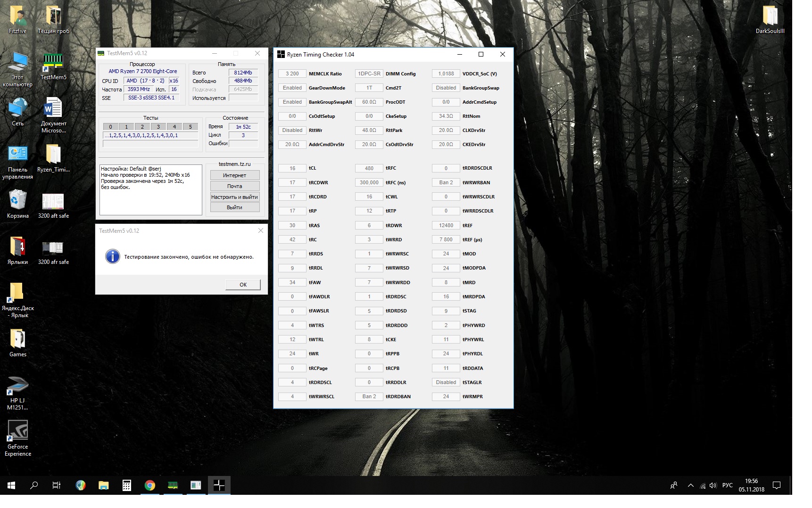Select the Ryzen_Timi... folder icon
Viewport: 812px width, 508px height.
[53, 158]
